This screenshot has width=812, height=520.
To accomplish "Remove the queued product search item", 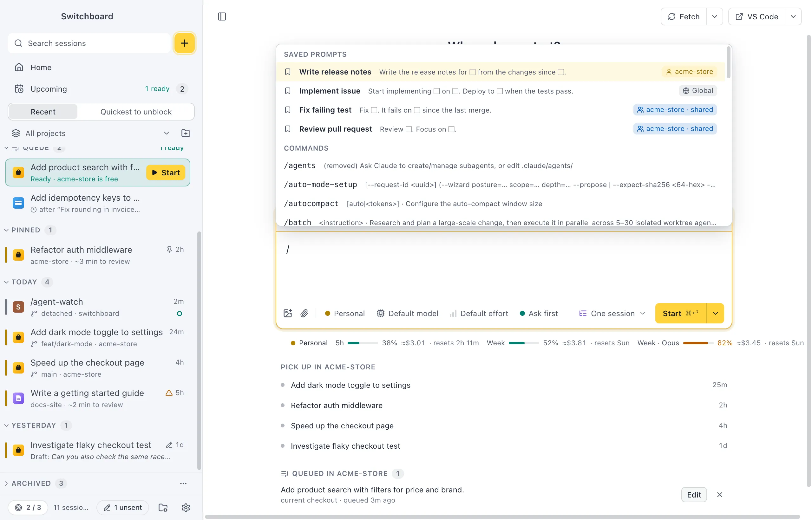I will pyautogui.click(x=719, y=495).
